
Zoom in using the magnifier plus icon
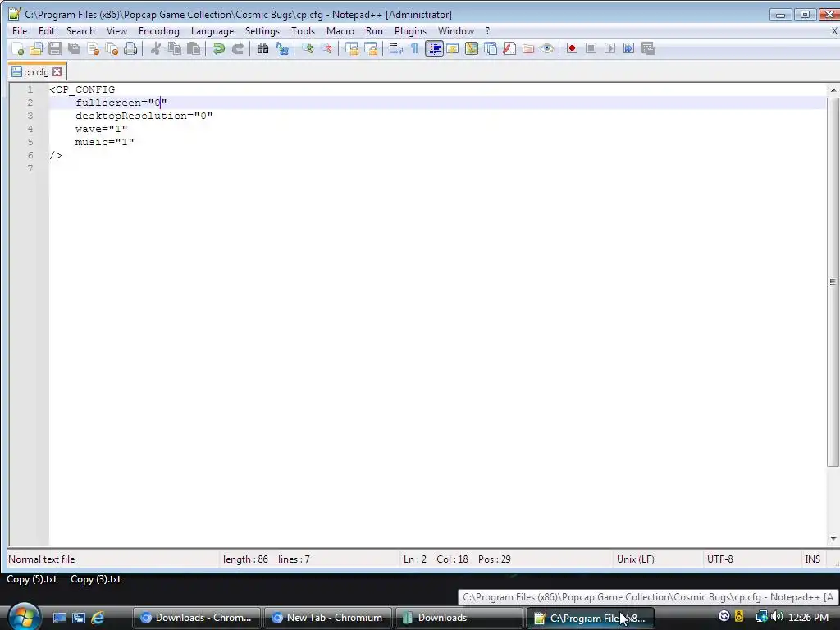click(307, 48)
